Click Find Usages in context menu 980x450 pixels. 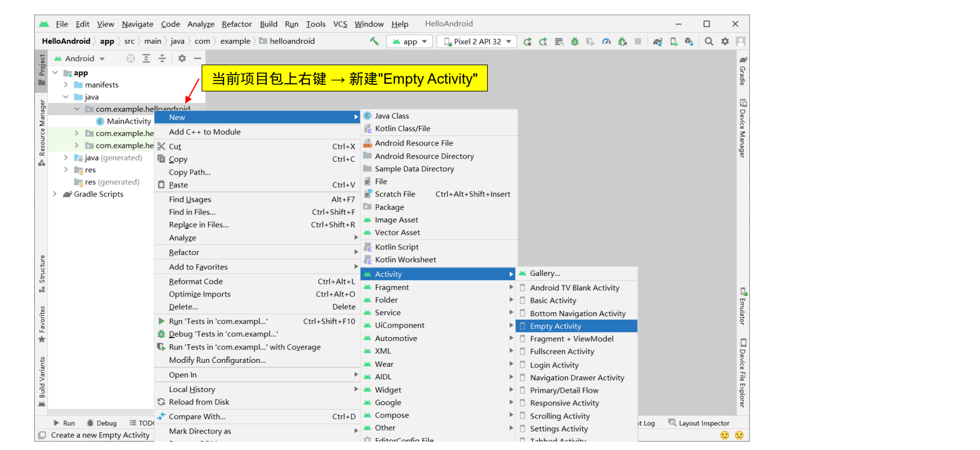click(x=257, y=199)
